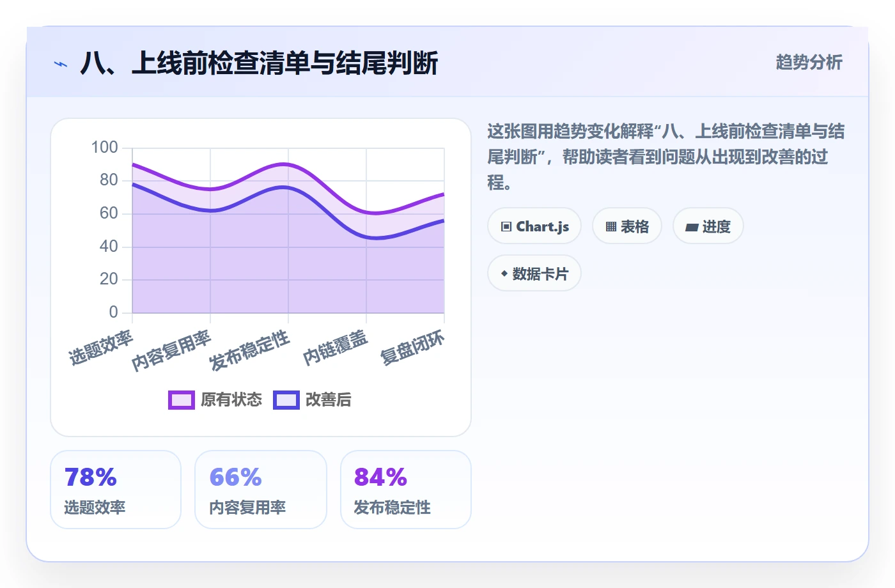Click the 内链覆盖 axis label on chart
Viewport: 895px width, 588px height.
(x=336, y=348)
